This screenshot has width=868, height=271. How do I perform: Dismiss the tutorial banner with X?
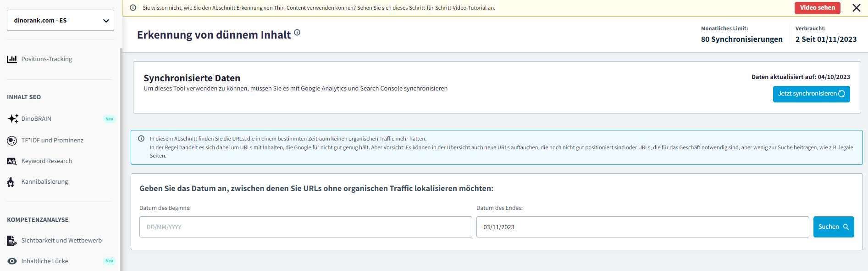856,8
